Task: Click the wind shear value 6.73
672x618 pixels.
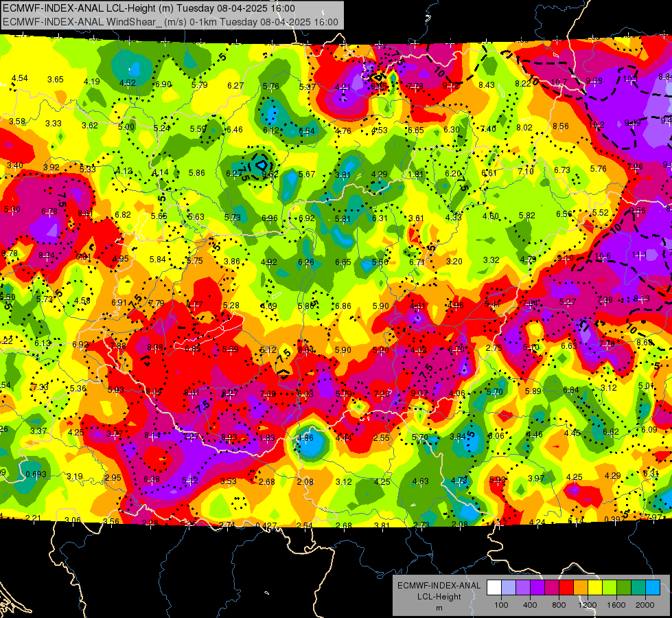Action: tap(562, 170)
